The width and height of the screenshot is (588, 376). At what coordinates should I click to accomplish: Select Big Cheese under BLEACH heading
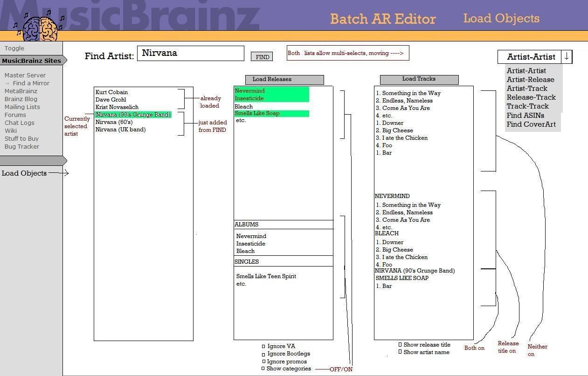click(394, 250)
